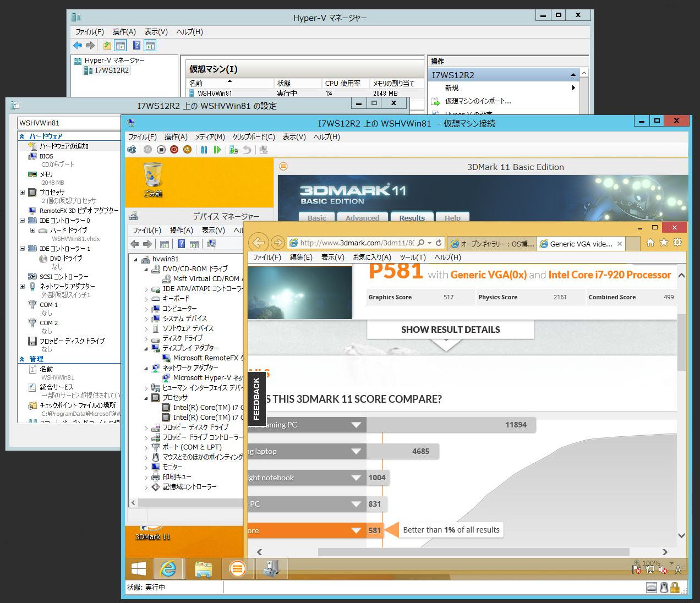
Task: Click the blue Back arrow in Hyper-V Manager toolbar
Action: pyautogui.click(x=78, y=45)
